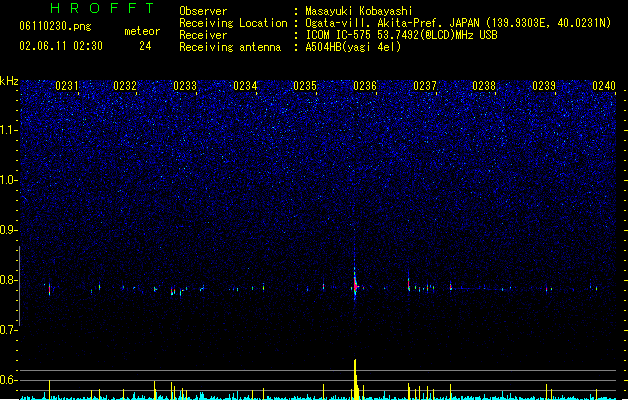629x400 pixels.
Task: Click the A504HB(yagi 4el) antenna text
Action: coord(353,47)
